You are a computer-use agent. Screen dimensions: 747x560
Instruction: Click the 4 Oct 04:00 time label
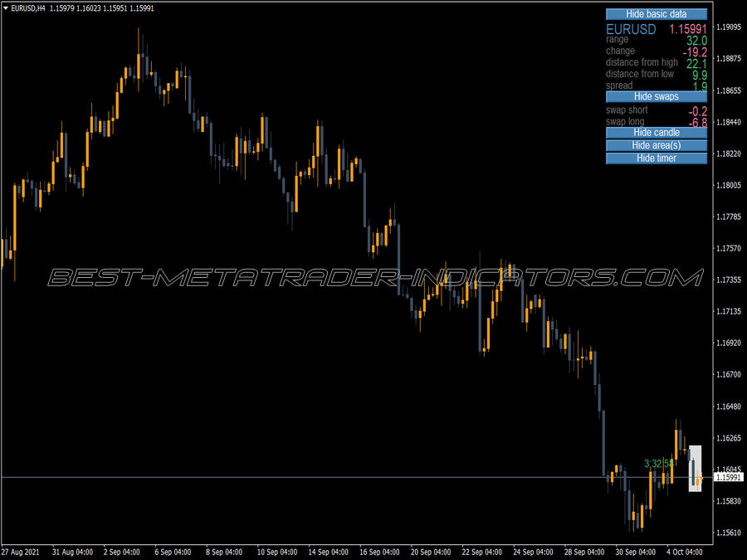point(684,553)
